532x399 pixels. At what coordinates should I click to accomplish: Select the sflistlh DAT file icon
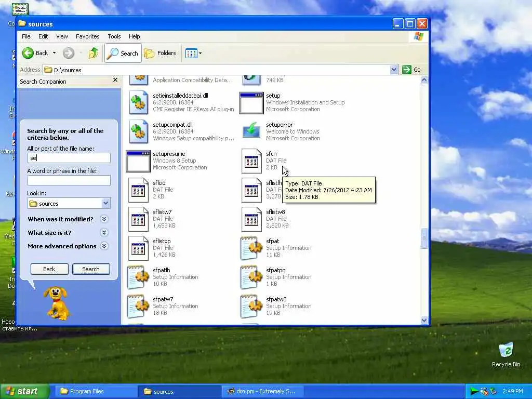pos(251,190)
